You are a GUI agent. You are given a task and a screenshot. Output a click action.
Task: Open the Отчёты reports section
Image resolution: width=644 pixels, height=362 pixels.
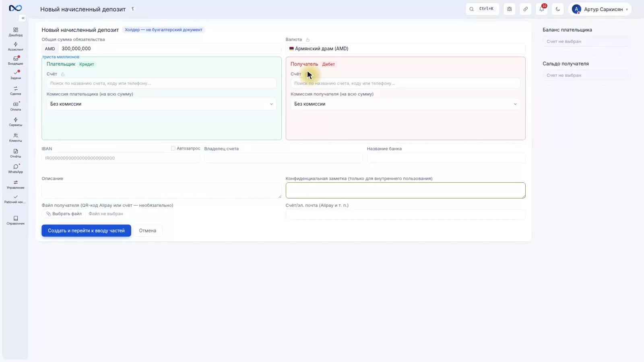(15, 153)
